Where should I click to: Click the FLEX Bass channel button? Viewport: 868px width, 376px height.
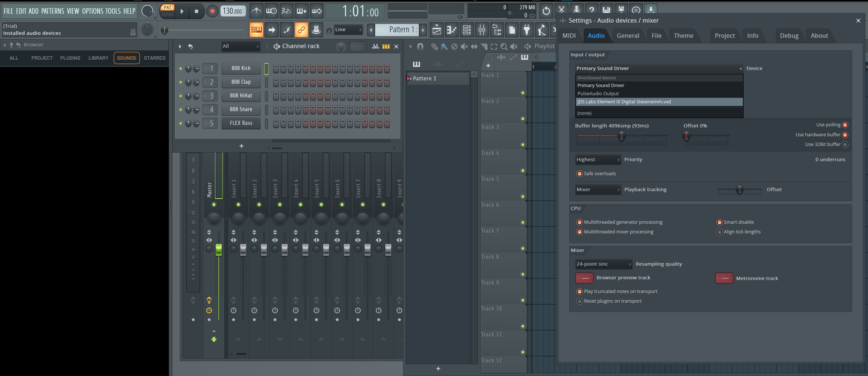241,123
